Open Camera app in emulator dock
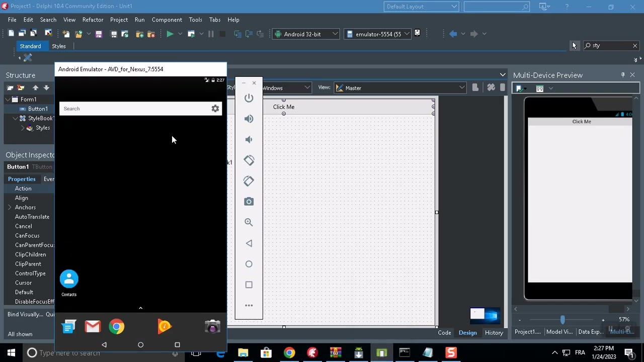This screenshot has width=644, height=362. [x=212, y=327]
